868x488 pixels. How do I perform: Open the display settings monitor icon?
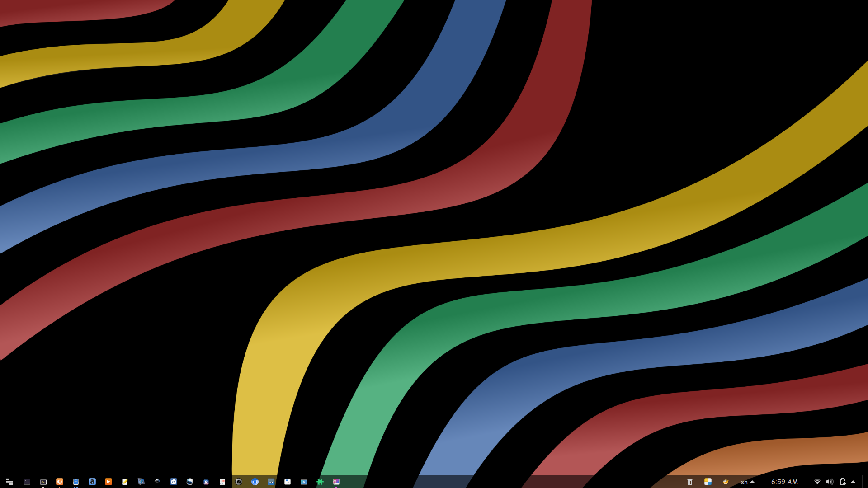point(141,482)
